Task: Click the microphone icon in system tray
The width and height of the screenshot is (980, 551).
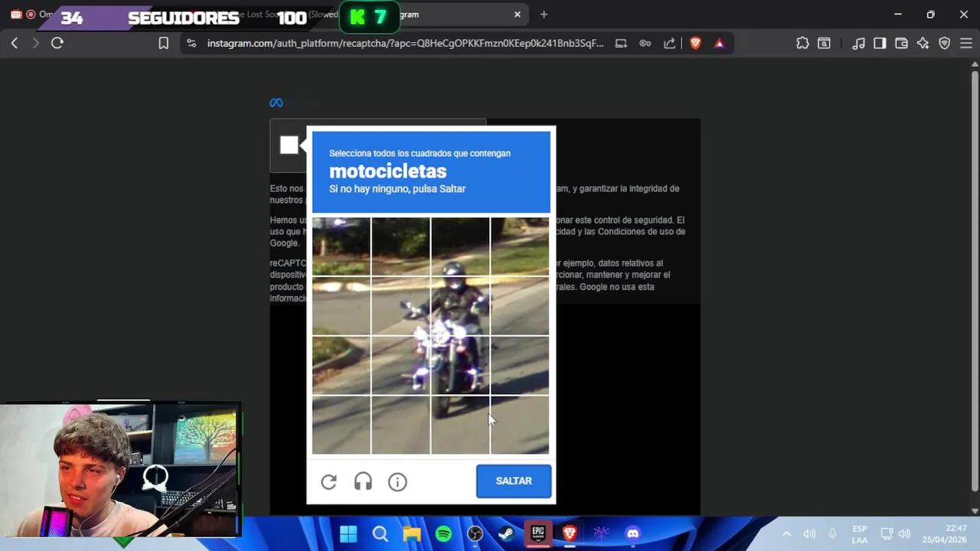Action: tap(833, 534)
